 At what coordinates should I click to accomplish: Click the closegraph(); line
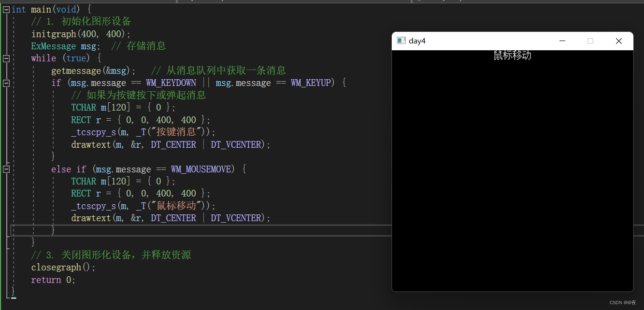(x=64, y=268)
